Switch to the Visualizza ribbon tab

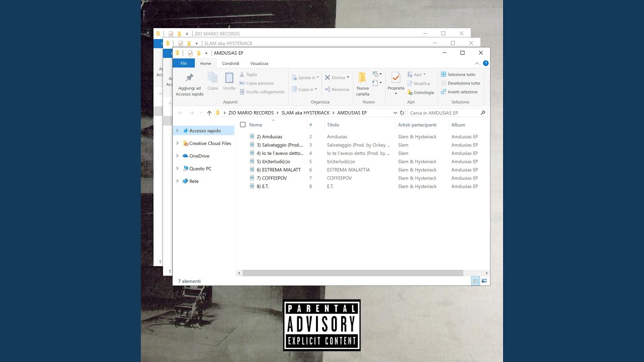[x=259, y=63]
